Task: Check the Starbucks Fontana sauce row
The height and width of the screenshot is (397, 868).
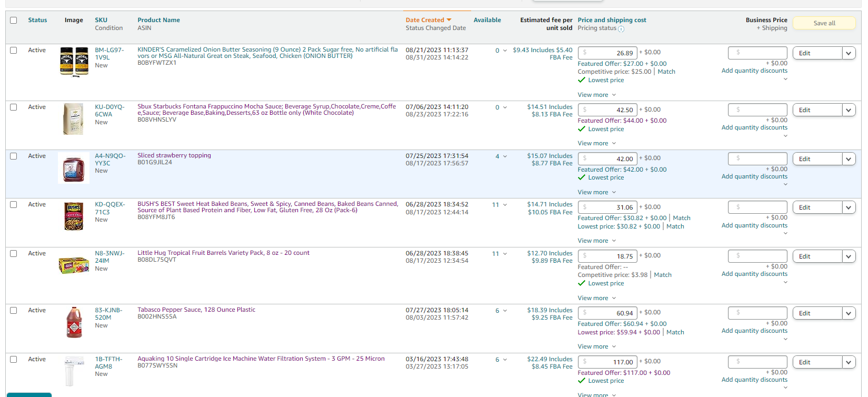Action: (14, 107)
